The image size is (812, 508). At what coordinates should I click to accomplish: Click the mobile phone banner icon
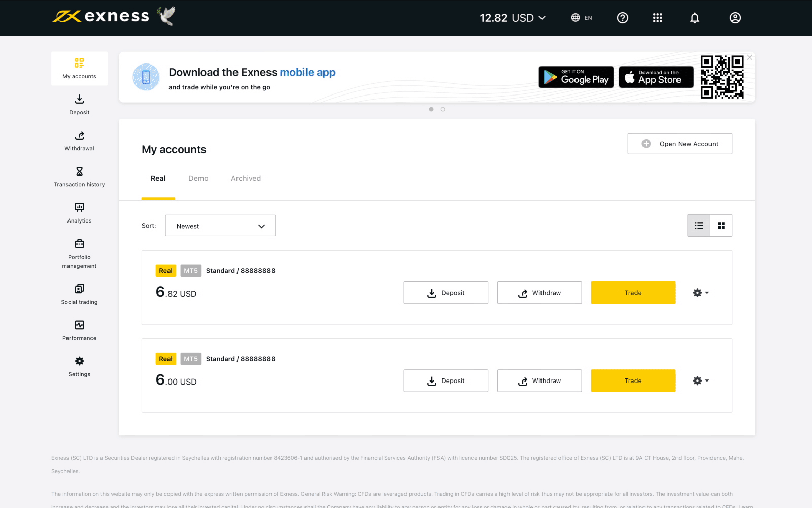(x=146, y=77)
